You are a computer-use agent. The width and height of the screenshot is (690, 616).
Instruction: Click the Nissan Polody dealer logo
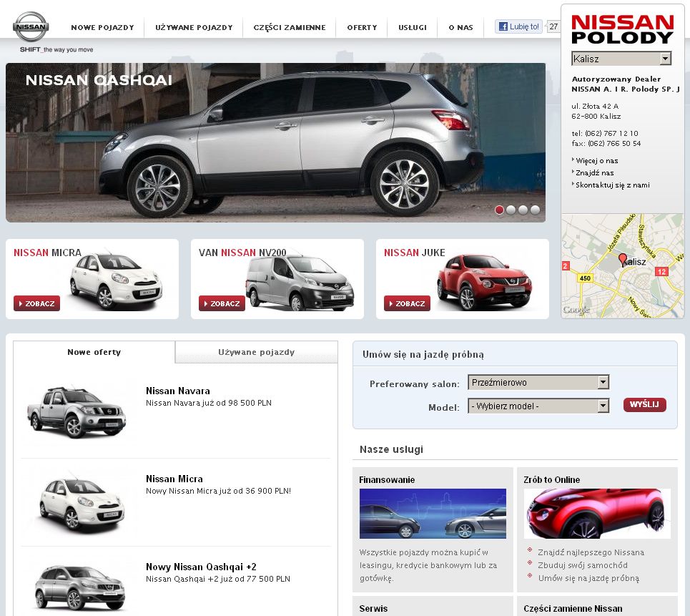622,29
